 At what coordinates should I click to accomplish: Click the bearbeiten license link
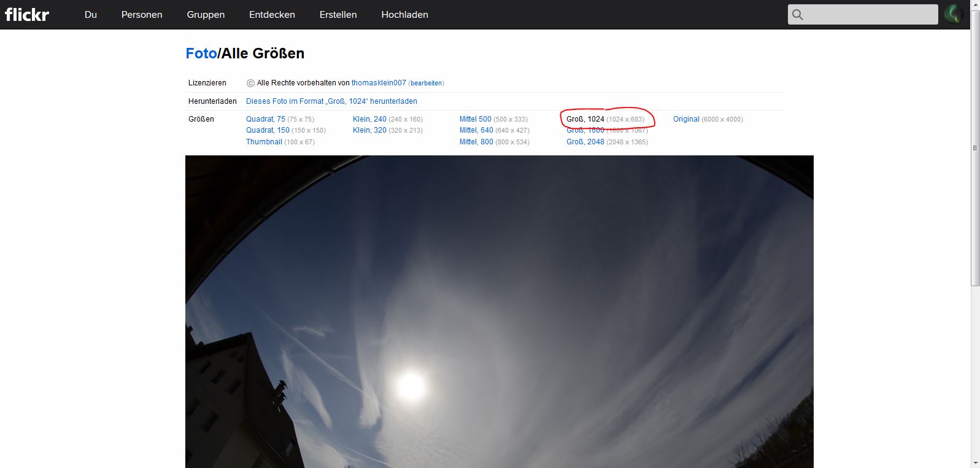pos(426,84)
